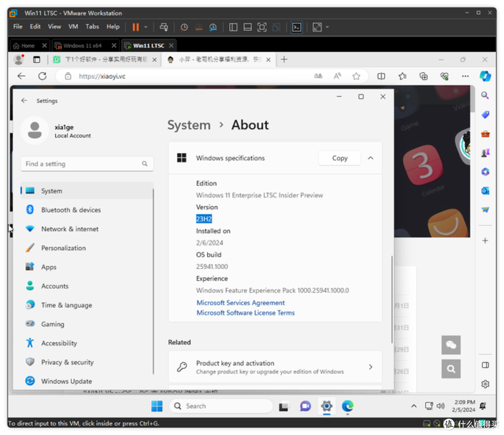Add a new Edge browser tab

[x=284, y=59]
